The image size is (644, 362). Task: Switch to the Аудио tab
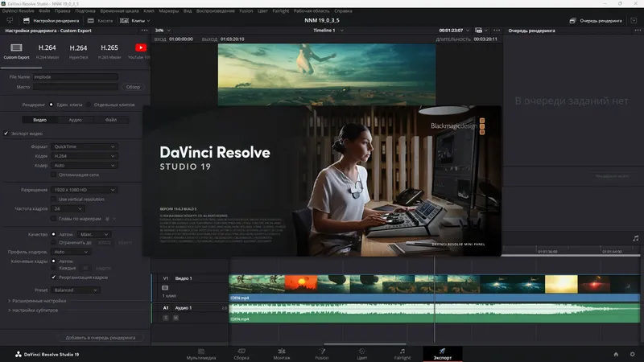(x=75, y=120)
